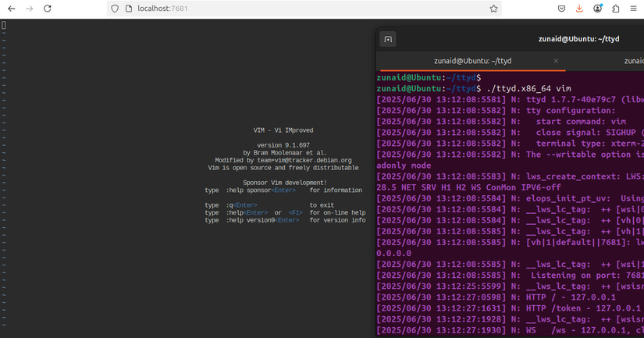Click 'Listening on port: 7681' log line
Screen dimensions: 644x338
pyautogui.click(x=510, y=276)
